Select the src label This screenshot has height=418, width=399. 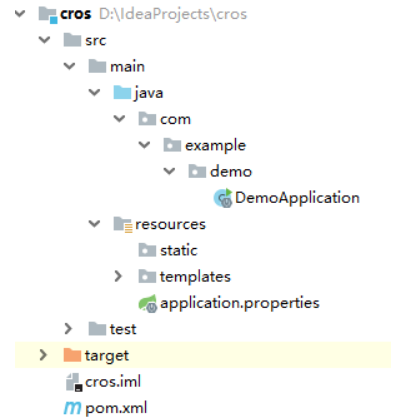pos(96,41)
